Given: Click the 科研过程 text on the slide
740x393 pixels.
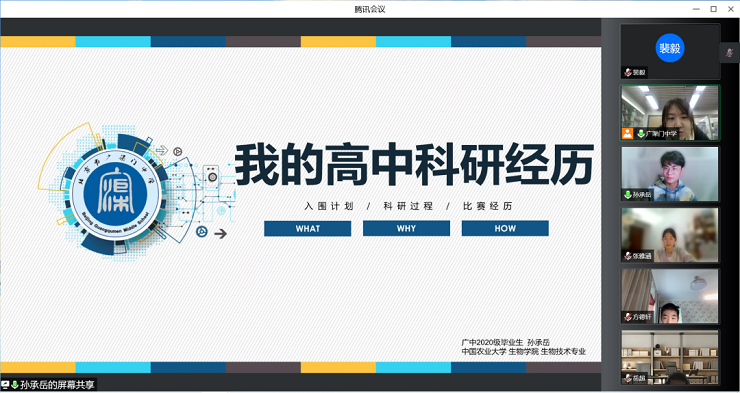Looking at the screenshot, I should (408, 206).
